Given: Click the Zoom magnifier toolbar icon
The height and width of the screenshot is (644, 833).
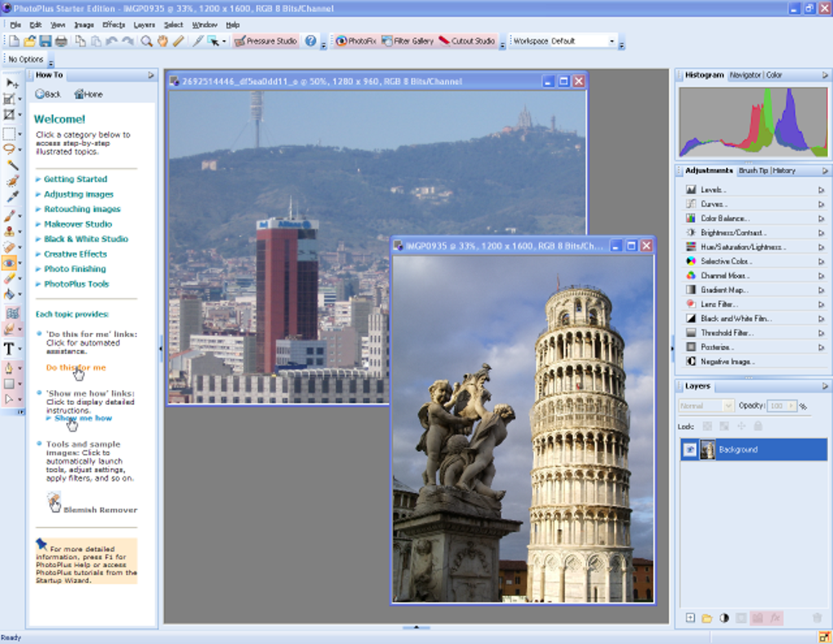Looking at the screenshot, I should tap(148, 41).
